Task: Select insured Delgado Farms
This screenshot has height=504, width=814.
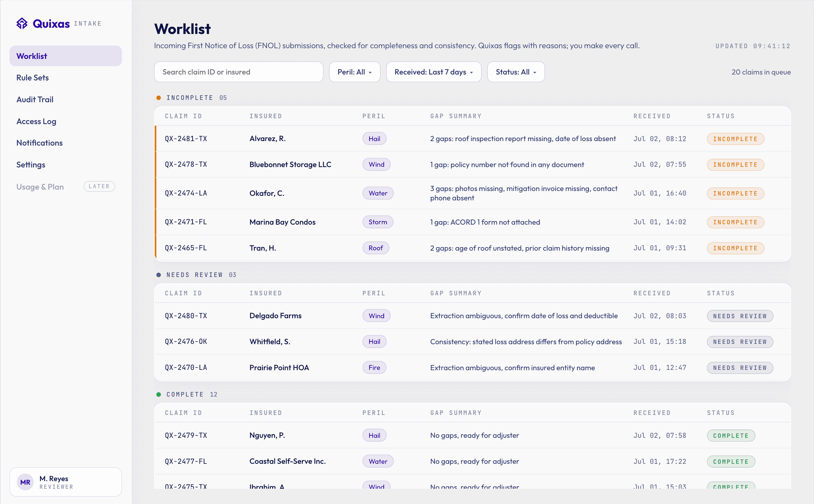Action: click(x=275, y=316)
